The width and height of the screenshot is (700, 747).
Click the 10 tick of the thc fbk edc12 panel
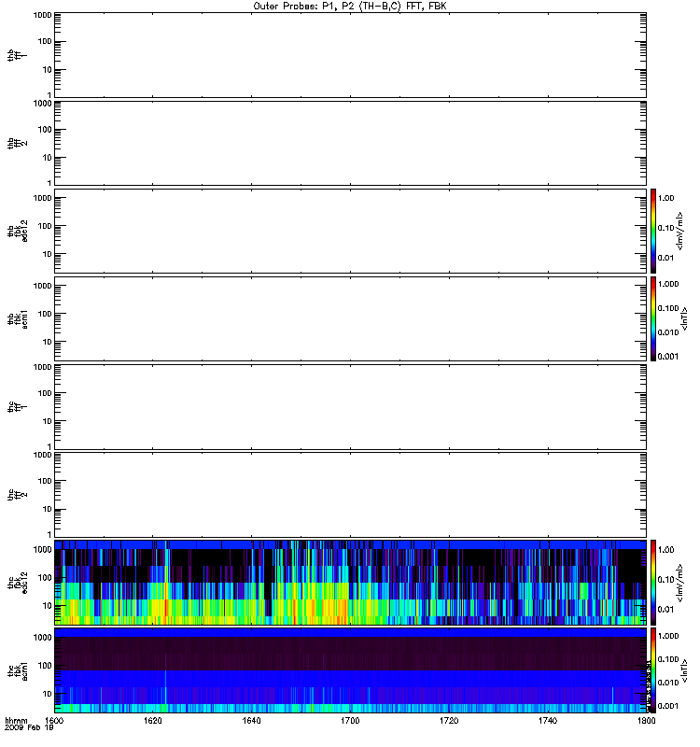click(x=48, y=606)
